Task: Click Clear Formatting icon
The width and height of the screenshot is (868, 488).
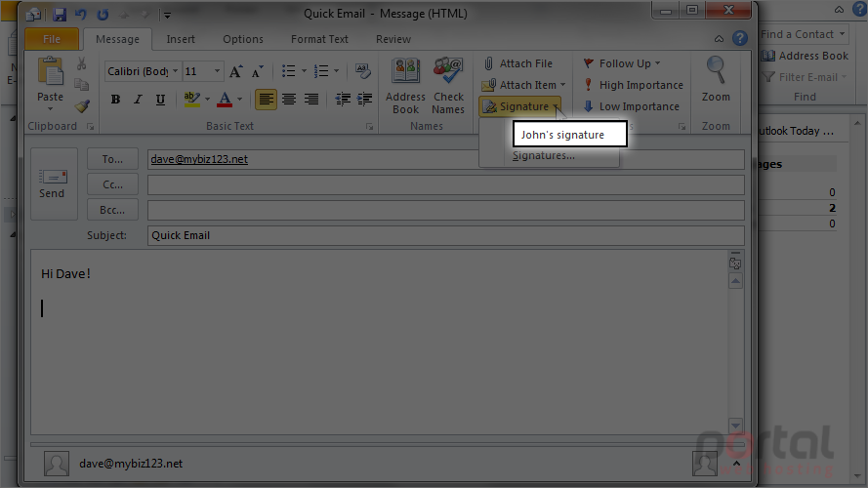Action: tap(362, 71)
